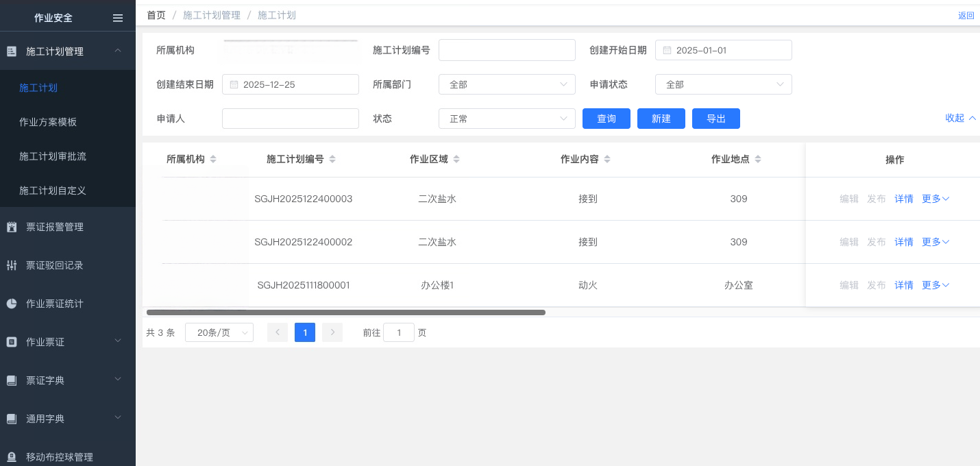
Task: Open the 所属部门 dropdown
Action: tap(506, 84)
